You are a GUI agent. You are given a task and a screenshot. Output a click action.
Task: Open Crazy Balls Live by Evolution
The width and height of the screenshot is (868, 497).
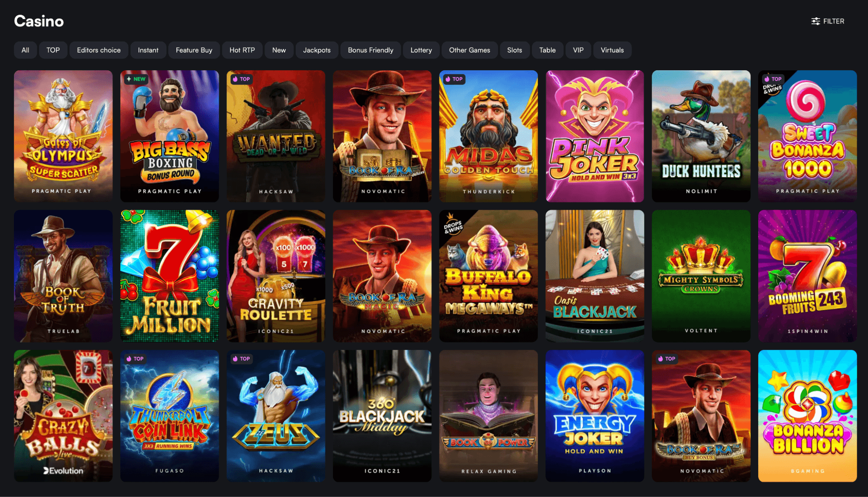(63, 416)
